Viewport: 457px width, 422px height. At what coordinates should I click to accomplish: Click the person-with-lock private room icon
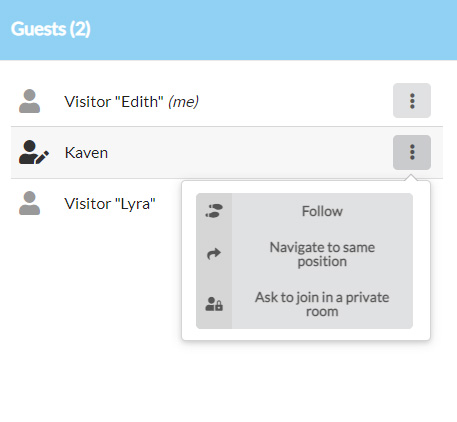tap(214, 304)
